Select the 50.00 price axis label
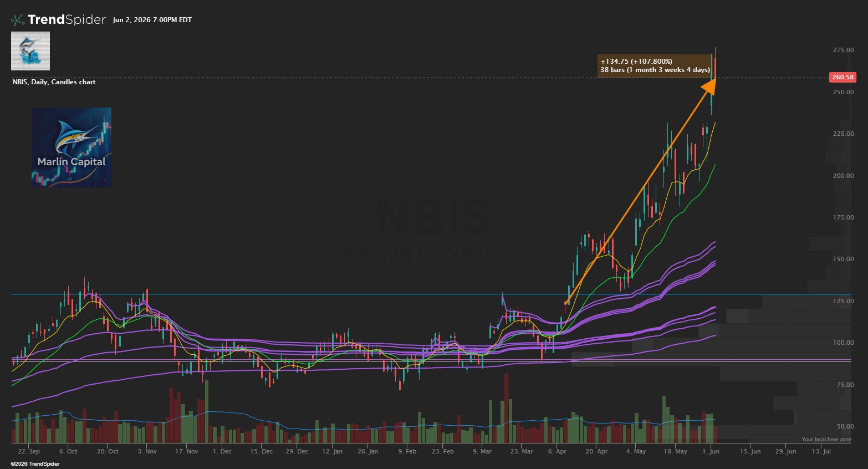 click(845, 426)
